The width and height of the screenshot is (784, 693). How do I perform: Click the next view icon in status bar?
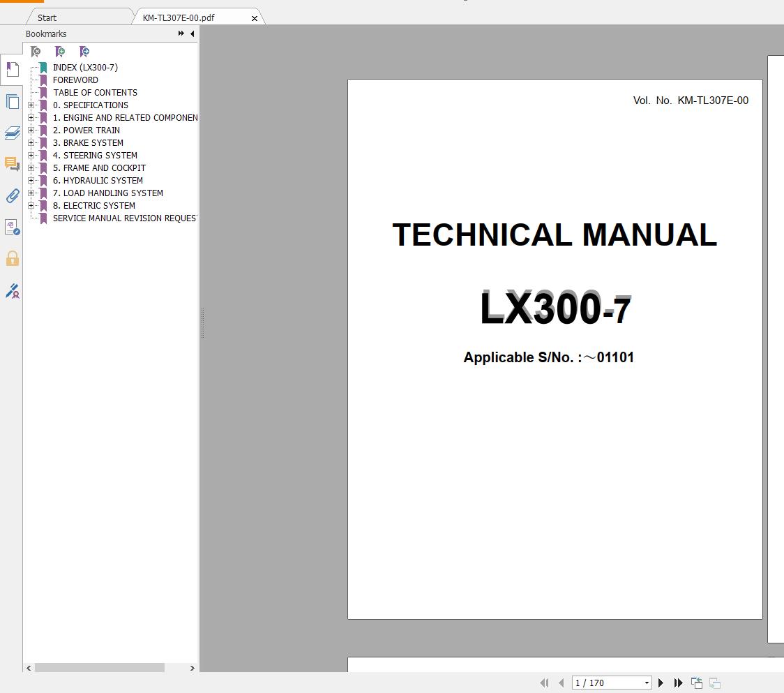tap(715, 683)
